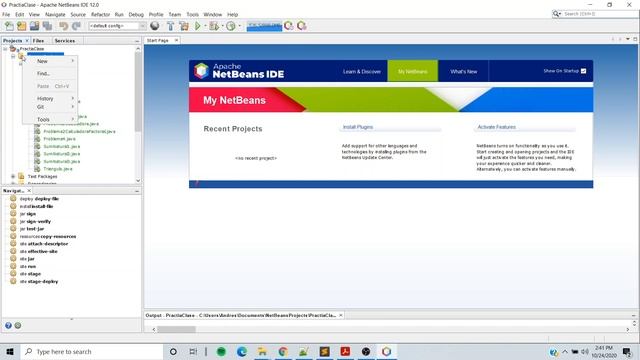Open the Windows Start menu

click(x=10, y=351)
